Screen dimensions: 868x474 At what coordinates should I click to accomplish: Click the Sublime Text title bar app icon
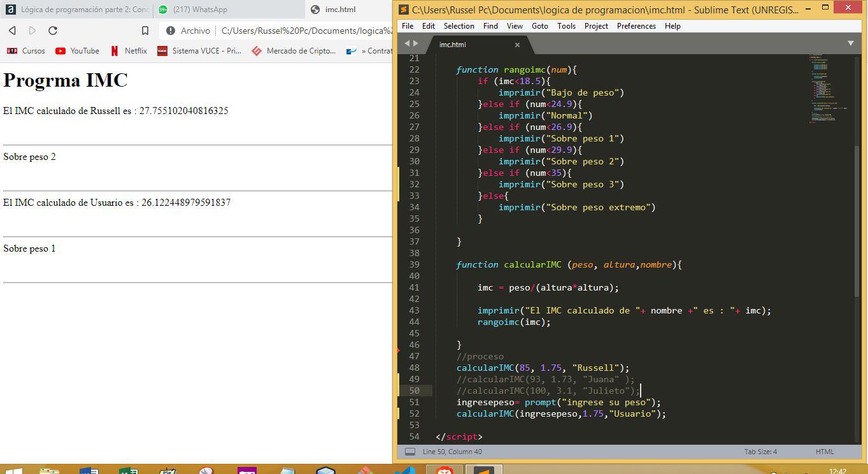(404, 10)
